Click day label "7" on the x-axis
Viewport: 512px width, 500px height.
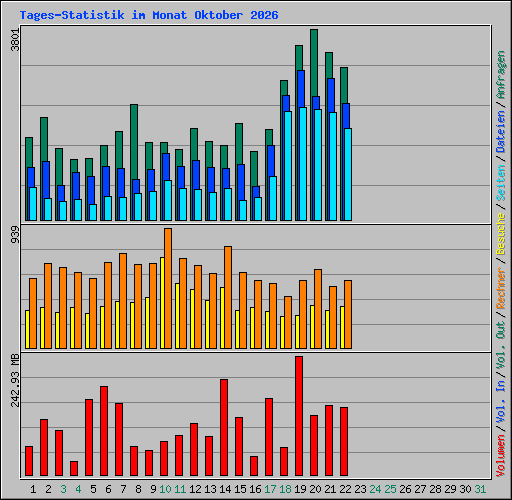coord(123,489)
